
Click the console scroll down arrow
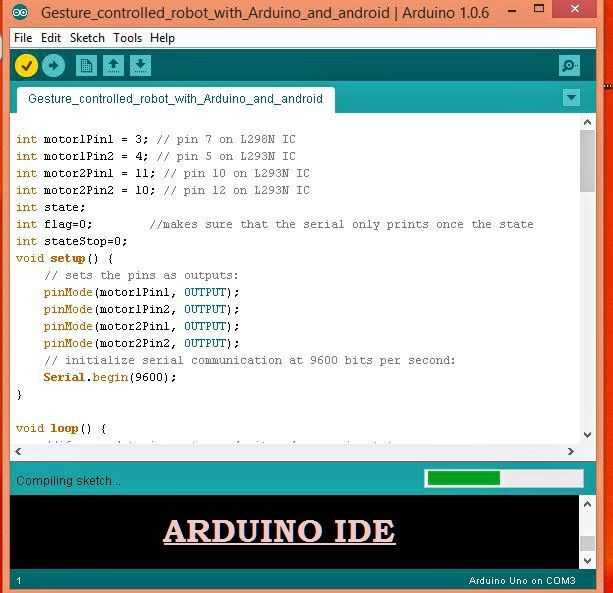coord(587,561)
